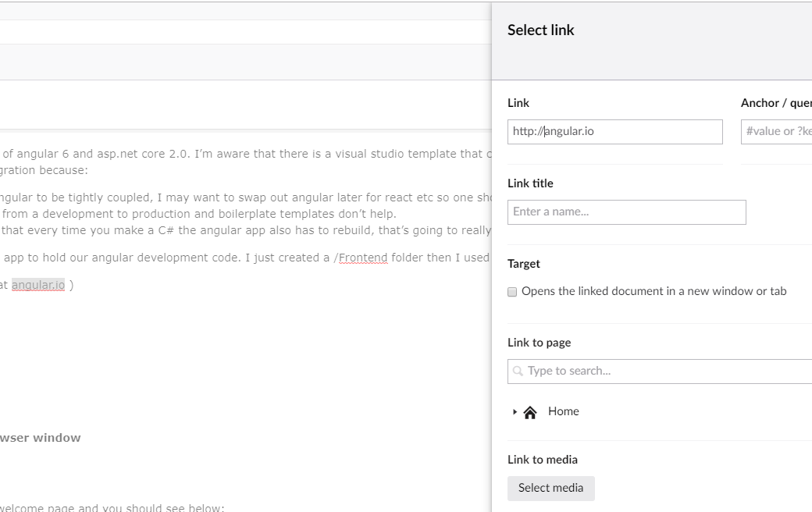Image resolution: width=812 pixels, height=512 pixels.
Task: Click the Home house icon
Action: [x=530, y=412]
